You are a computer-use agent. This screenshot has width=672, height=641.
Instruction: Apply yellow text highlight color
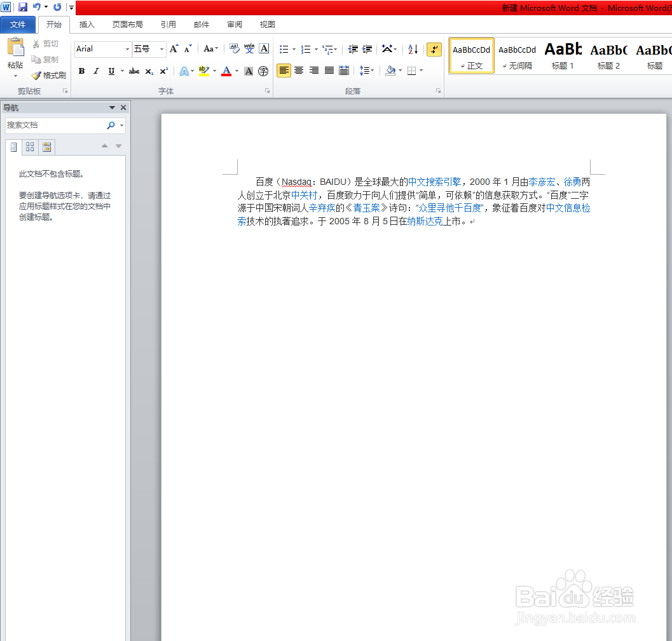click(205, 71)
